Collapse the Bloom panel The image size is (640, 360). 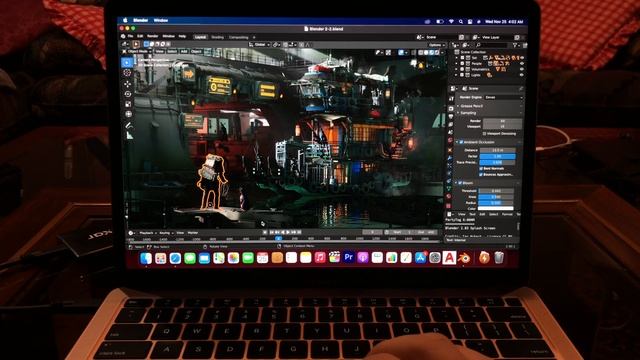coord(455,183)
